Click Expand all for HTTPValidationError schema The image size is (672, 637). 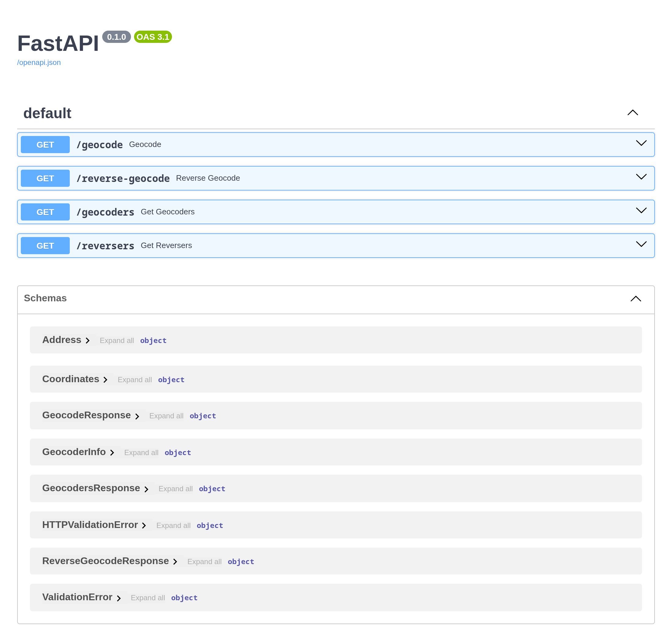coord(173,525)
